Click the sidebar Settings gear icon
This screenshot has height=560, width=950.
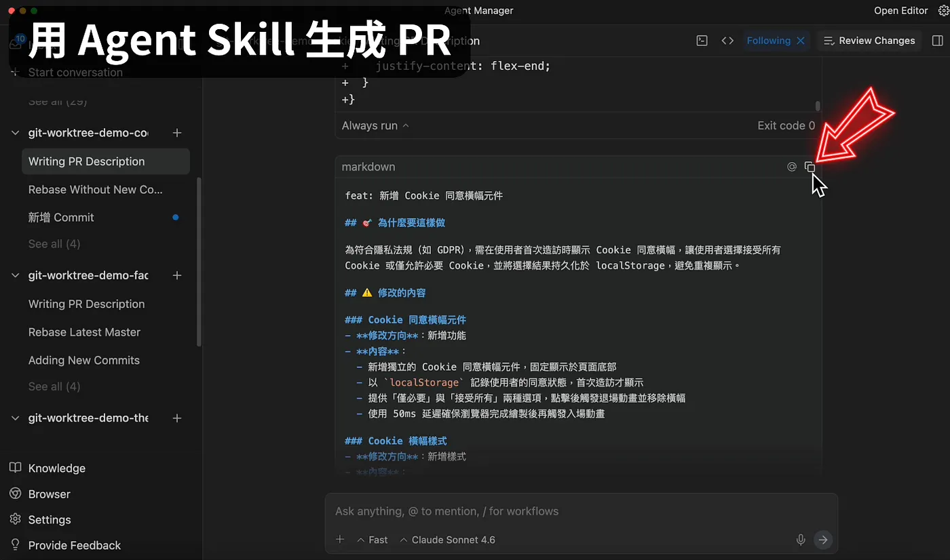click(15, 519)
